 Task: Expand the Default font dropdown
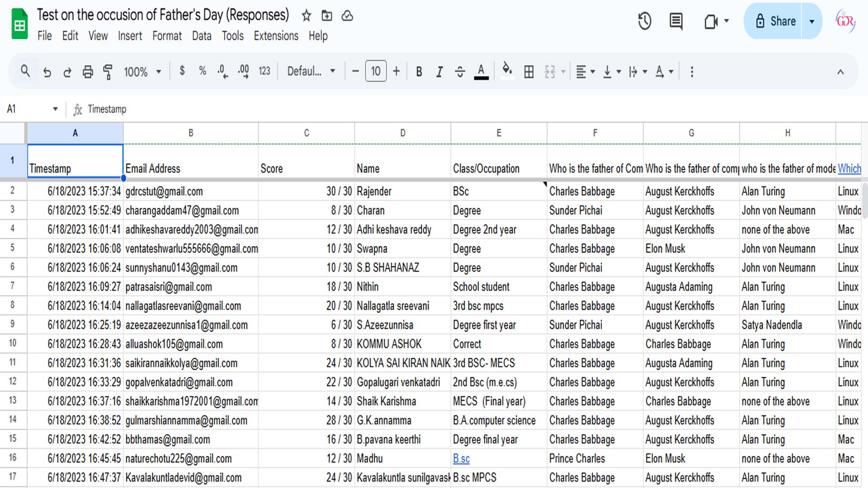point(311,71)
